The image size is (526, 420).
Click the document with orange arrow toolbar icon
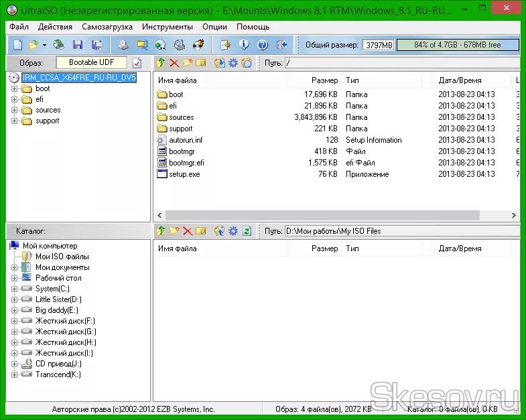pyautogui.click(x=225, y=45)
